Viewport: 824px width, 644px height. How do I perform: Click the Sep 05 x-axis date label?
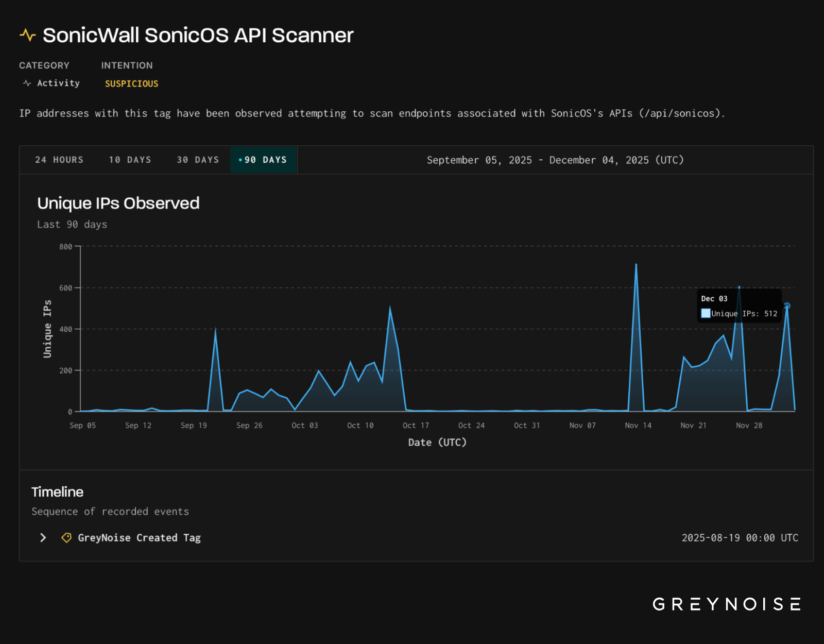click(x=83, y=425)
